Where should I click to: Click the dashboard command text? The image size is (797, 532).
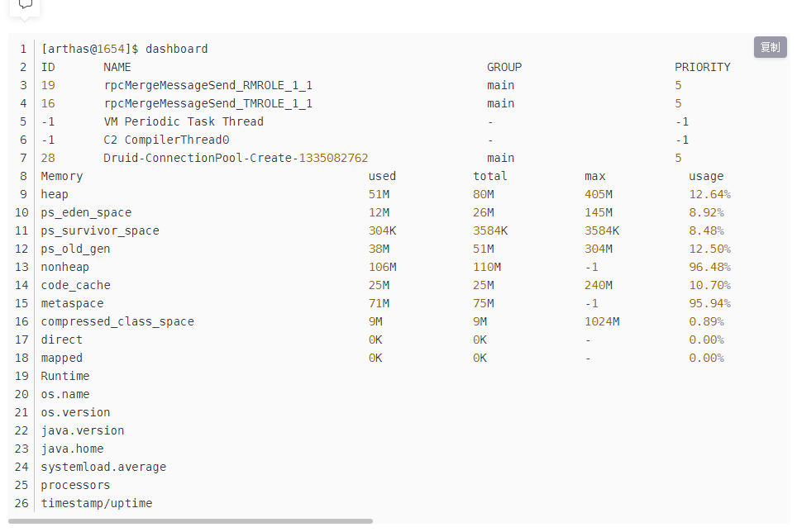pyautogui.click(x=176, y=49)
